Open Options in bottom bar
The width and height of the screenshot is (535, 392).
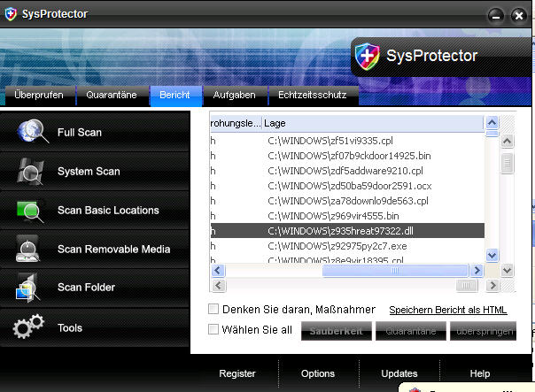tap(318, 373)
